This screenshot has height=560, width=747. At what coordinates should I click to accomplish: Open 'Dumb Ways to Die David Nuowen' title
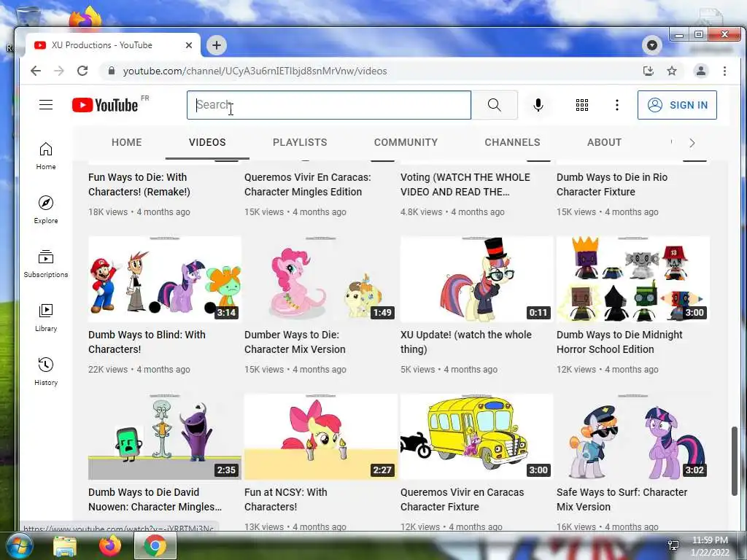point(155,499)
